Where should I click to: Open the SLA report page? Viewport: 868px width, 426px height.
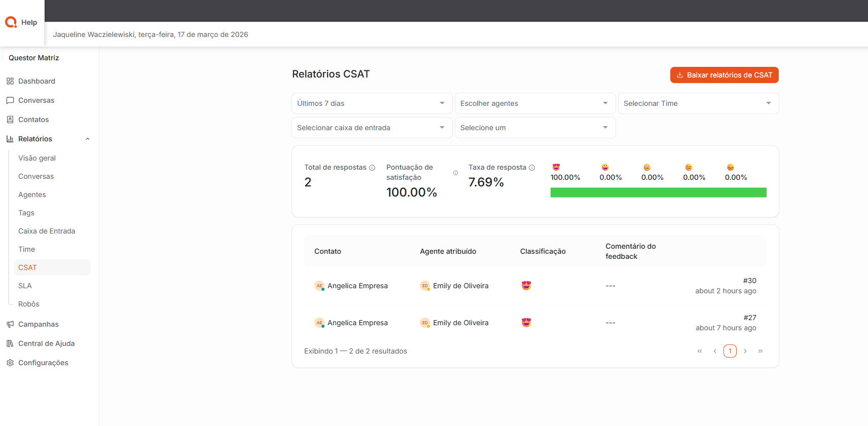pyautogui.click(x=25, y=286)
